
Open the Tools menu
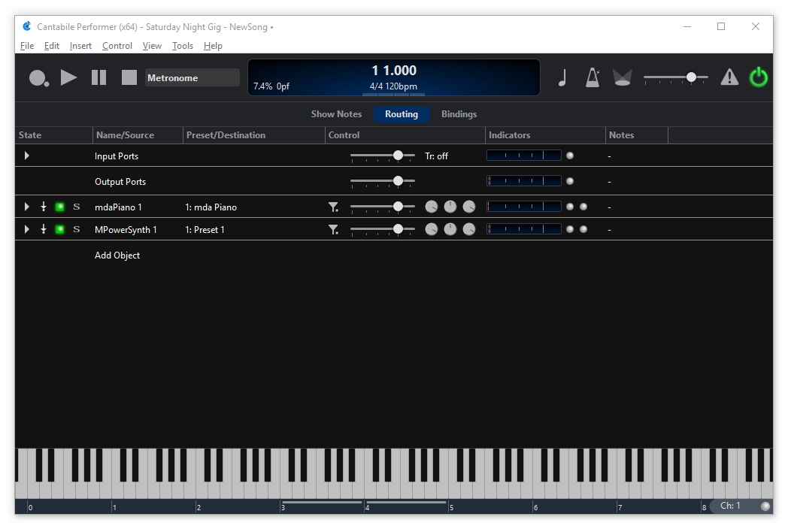click(x=183, y=46)
